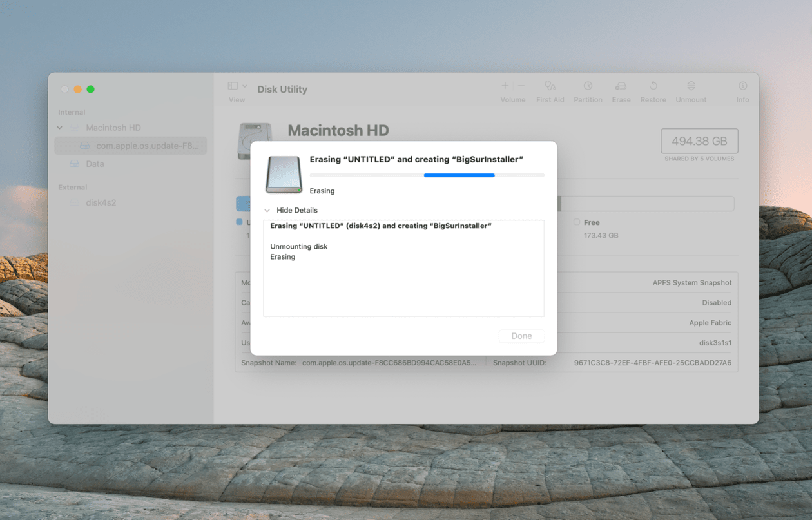Select the Data volume in sidebar
The height and width of the screenshot is (520, 812).
click(95, 164)
